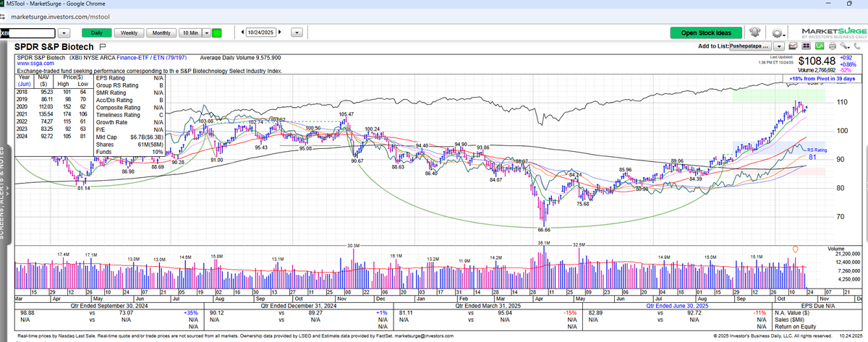Click the phone support icon
The image size is (868, 342).
[x=857, y=46]
